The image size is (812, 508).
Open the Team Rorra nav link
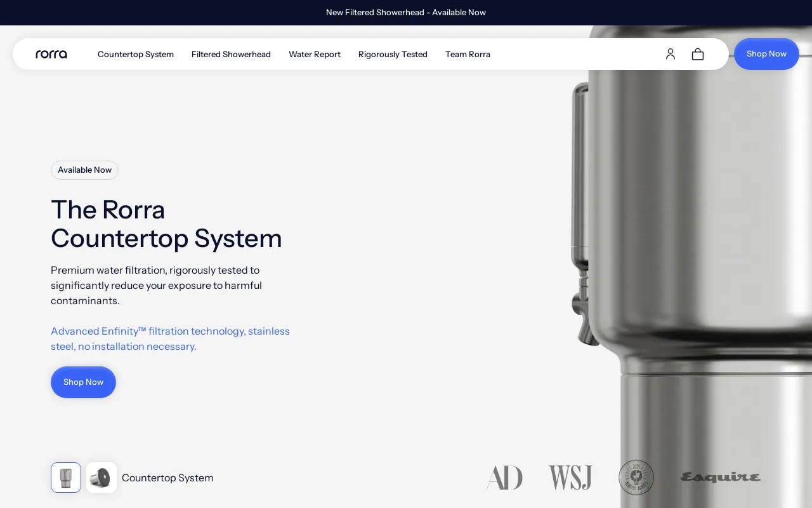click(468, 54)
